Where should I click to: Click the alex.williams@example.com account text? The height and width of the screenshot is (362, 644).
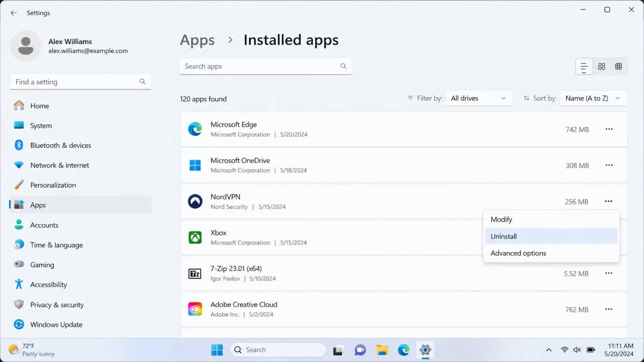pyautogui.click(x=88, y=51)
